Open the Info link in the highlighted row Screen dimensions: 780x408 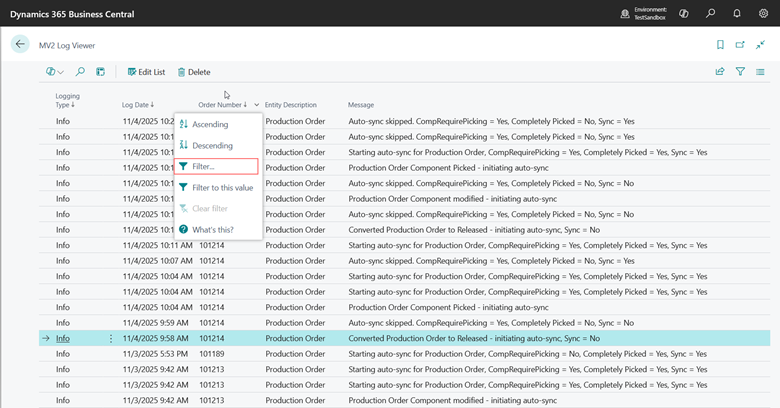point(63,338)
